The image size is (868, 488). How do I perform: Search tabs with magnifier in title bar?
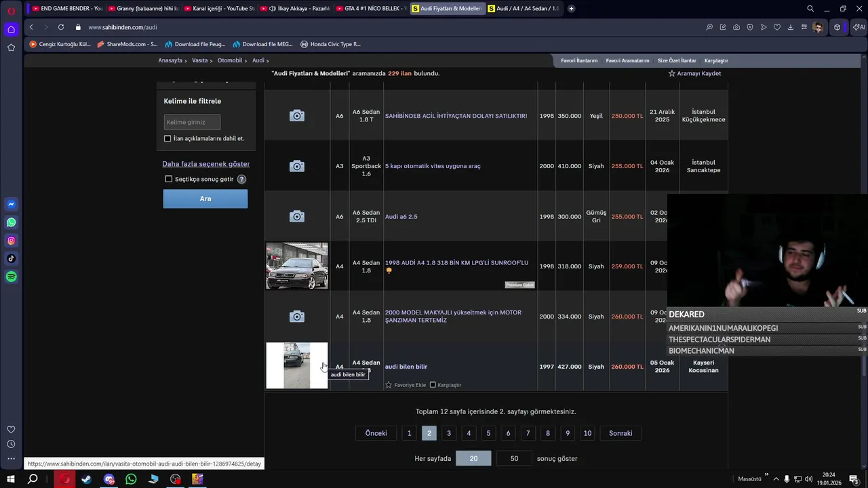click(810, 9)
